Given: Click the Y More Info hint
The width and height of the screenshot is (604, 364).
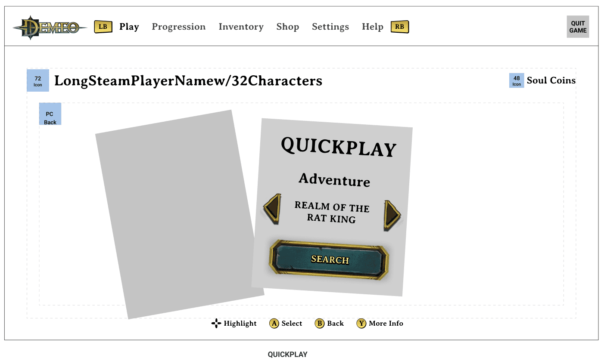Looking at the screenshot, I should [x=380, y=324].
